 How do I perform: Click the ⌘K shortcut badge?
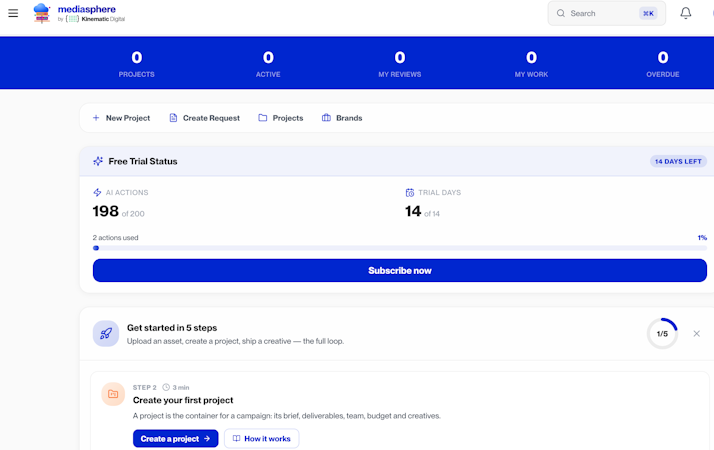[x=648, y=13]
